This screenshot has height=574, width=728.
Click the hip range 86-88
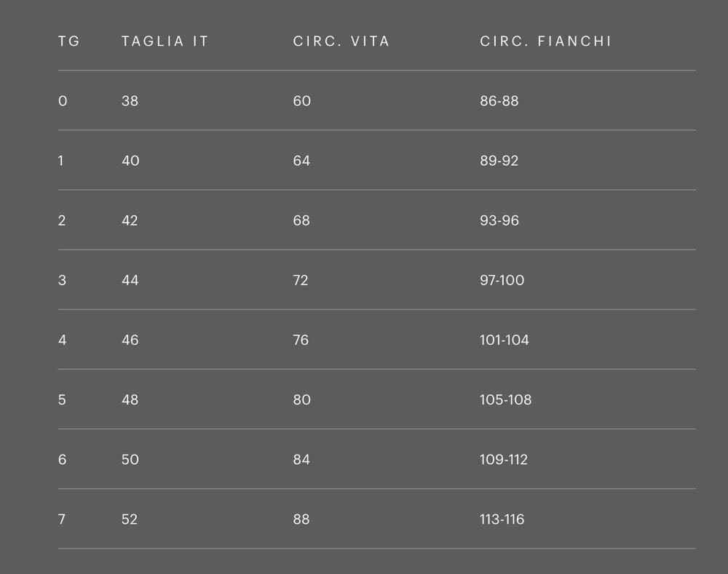[x=499, y=101]
